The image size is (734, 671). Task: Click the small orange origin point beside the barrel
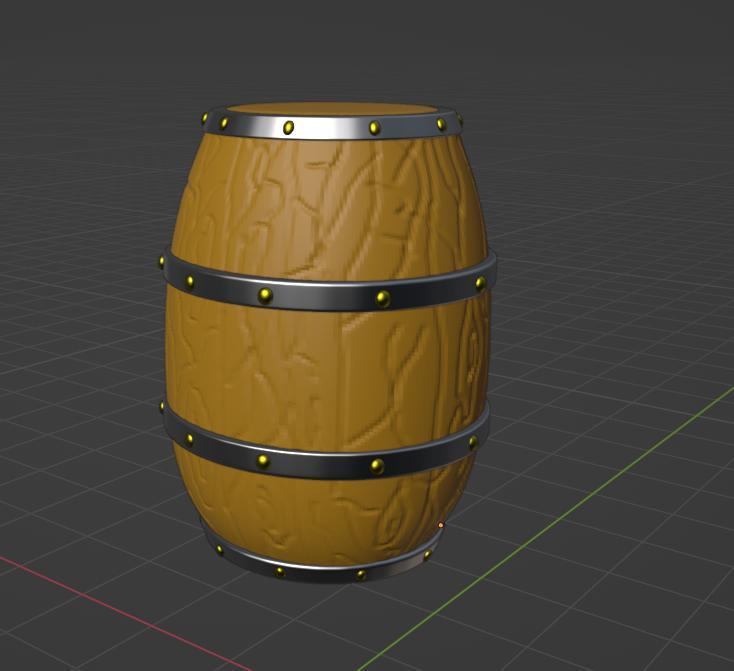pyautogui.click(x=440, y=525)
